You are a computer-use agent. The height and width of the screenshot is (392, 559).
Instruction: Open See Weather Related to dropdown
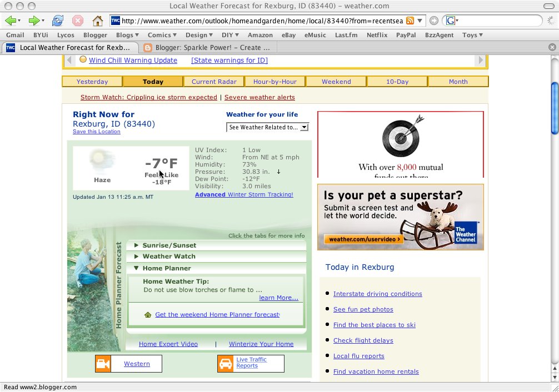tap(267, 127)
